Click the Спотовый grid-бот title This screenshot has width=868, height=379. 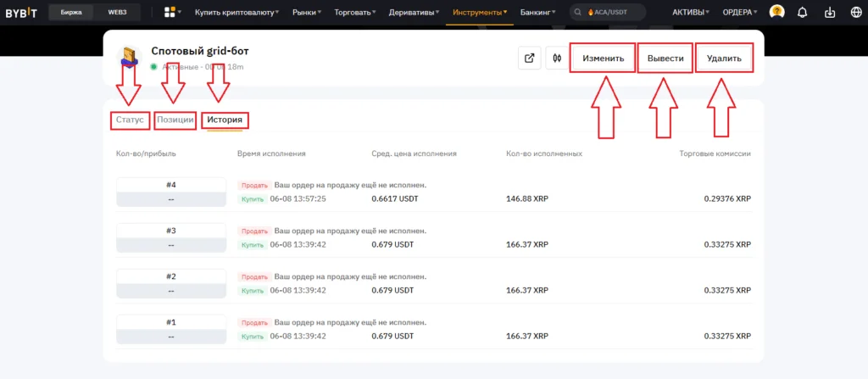click(200, 51)
